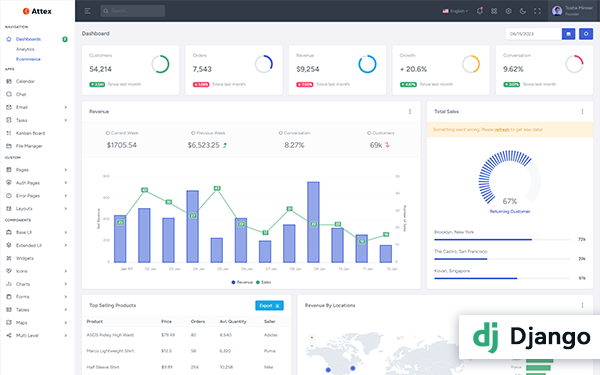The image size is (600, 375).
Task: Click the Brooklyn, New York progress bar
Action: click(x=502, y=240)
